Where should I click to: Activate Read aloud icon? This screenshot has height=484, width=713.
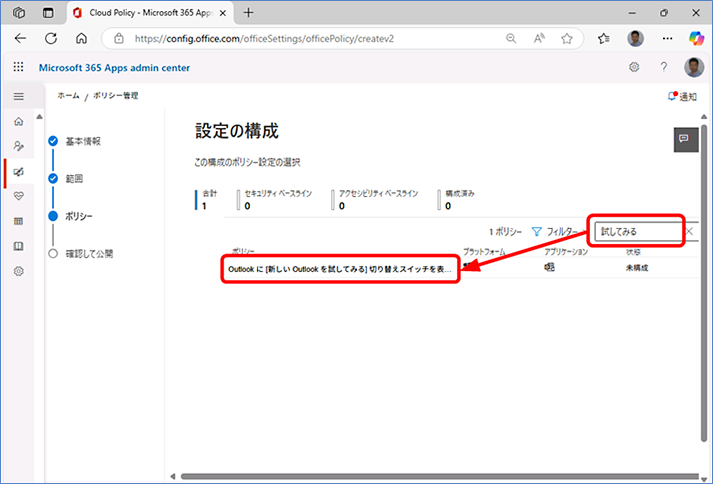539,39
